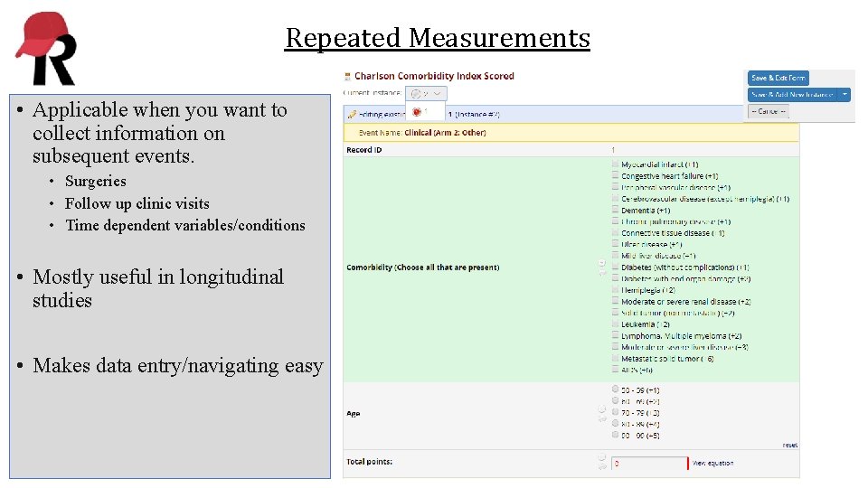Select age 70 - 79 (+3)
This screenshot has width=868, height=488.
pos(615,412)
